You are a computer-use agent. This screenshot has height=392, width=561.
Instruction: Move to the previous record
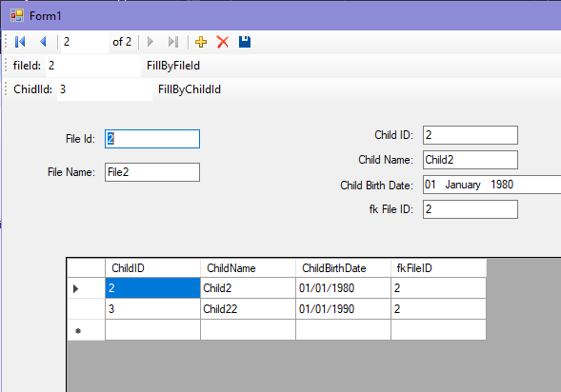43,42
